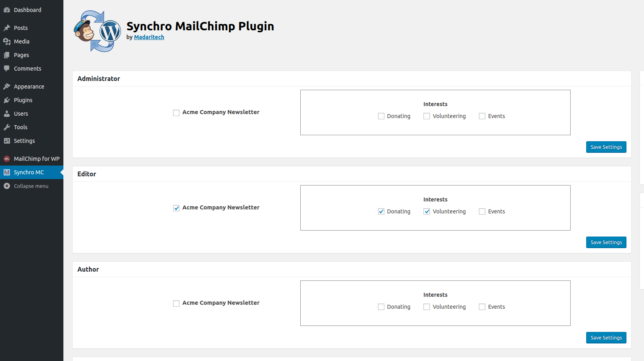Open the Dashboard icon in sidebar

[x=7, y=10]
